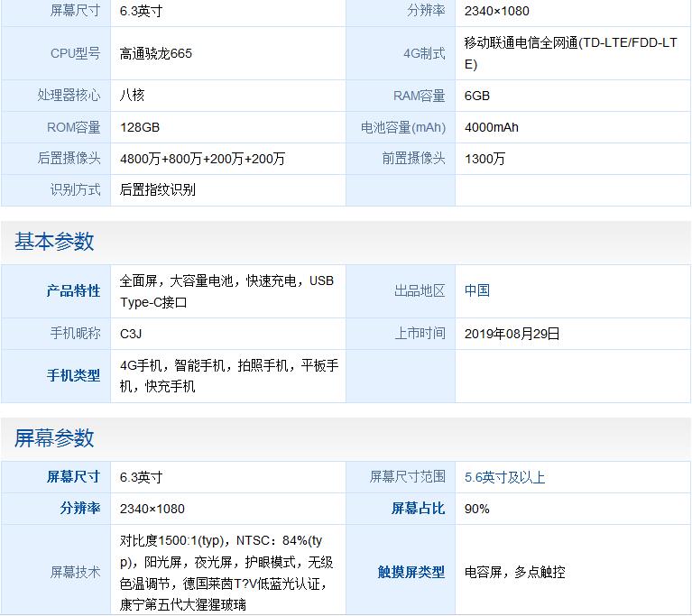
Task: Click the C3J phone nickname value
Action: [131, 334]
